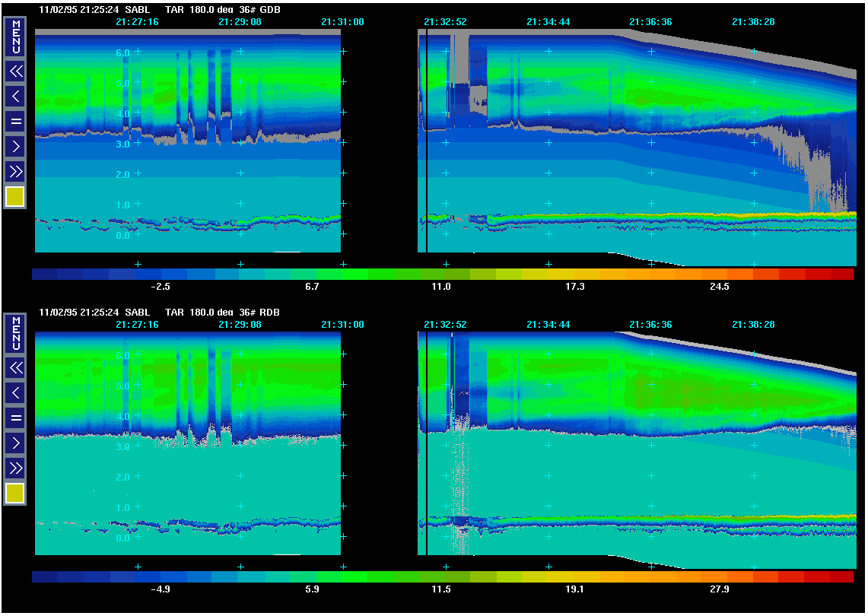
Task: Open the MENU button in the RDB panel
Action: pos(15,334)
